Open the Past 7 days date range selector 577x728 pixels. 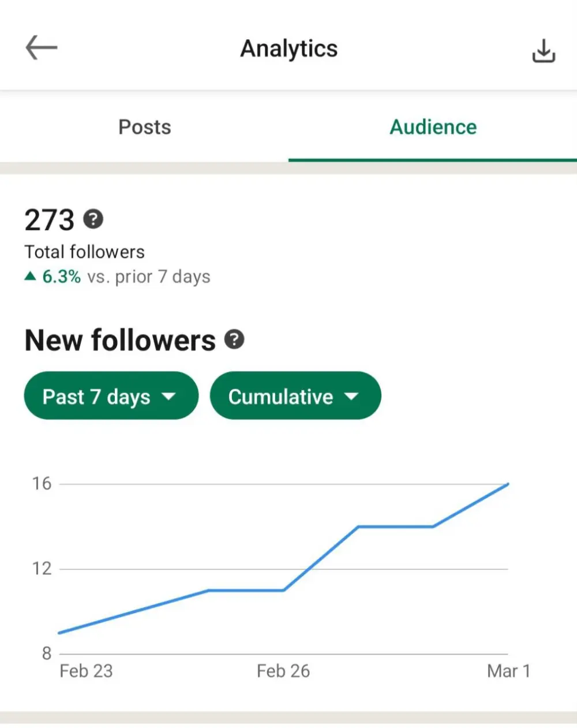pyautogui.click(x=110, y=396)
